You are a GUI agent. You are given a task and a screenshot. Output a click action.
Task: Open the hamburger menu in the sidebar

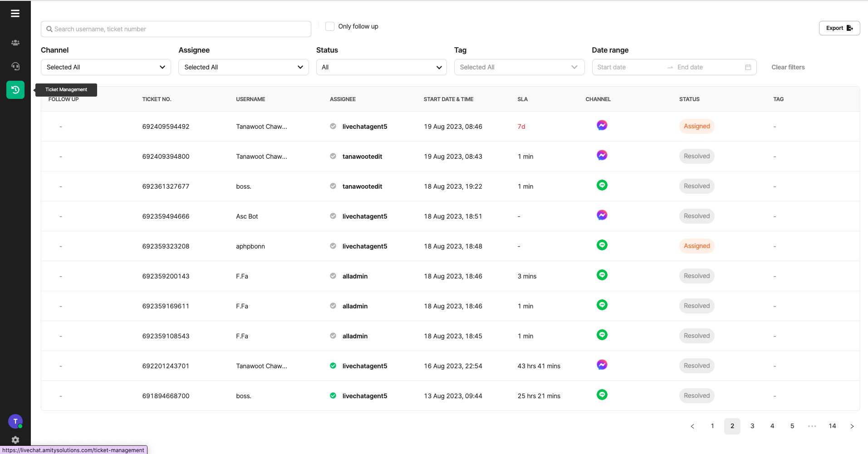(15, 14)
